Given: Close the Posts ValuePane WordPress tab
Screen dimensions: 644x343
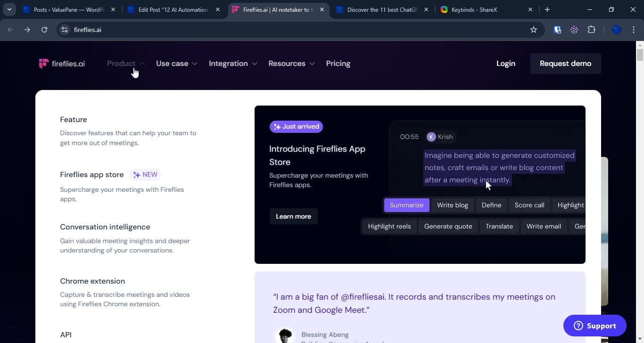Looking at the screenshot, I should (x=112, y=9).
